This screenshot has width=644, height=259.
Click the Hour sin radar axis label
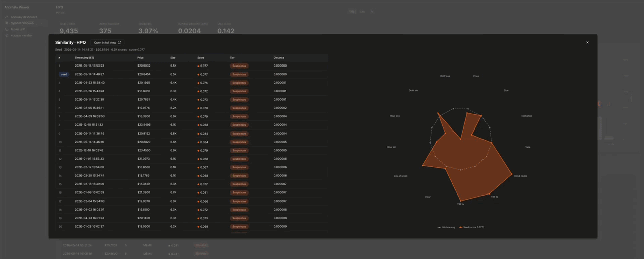point(391,147)
